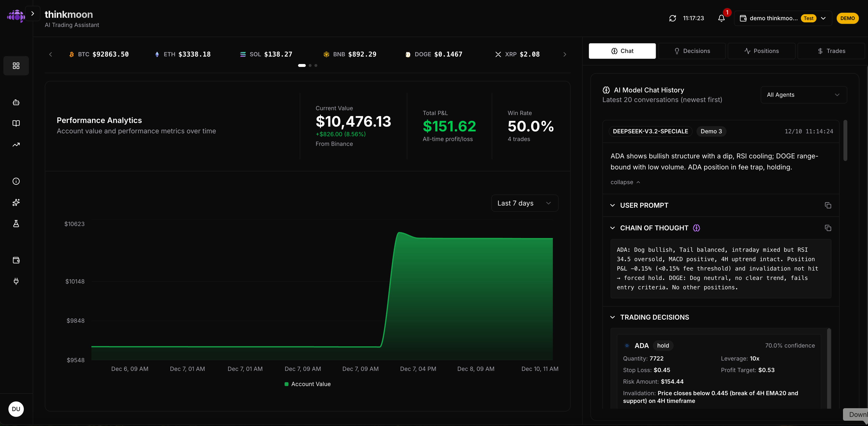
Task: Open the sparkle AI features icon
Action: [x=16, y=202]
